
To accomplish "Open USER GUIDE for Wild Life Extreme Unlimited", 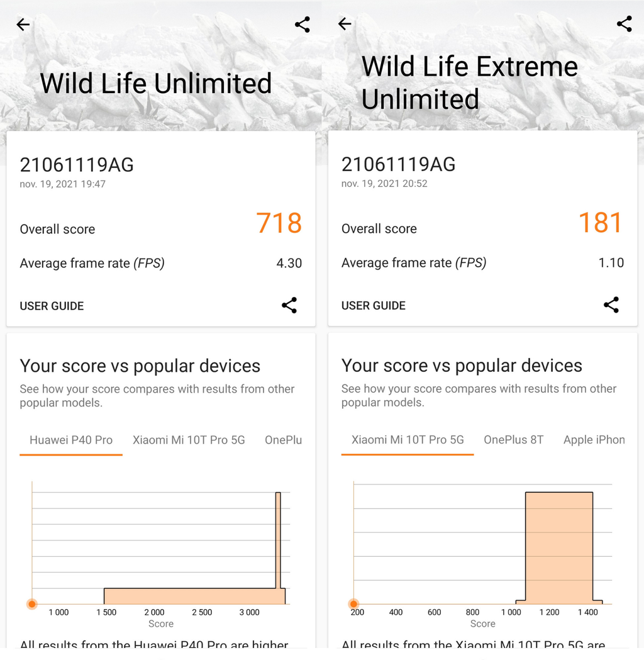I will point(374,306).
